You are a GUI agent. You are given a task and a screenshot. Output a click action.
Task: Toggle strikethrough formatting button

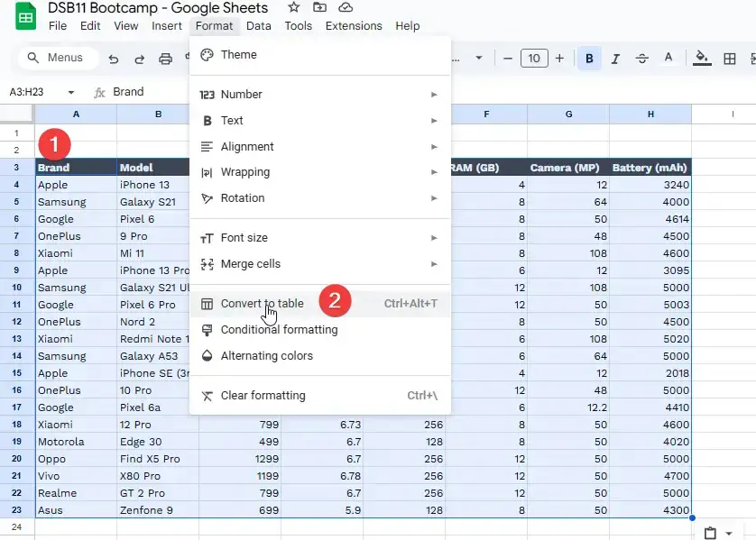[x=641, y=59]
